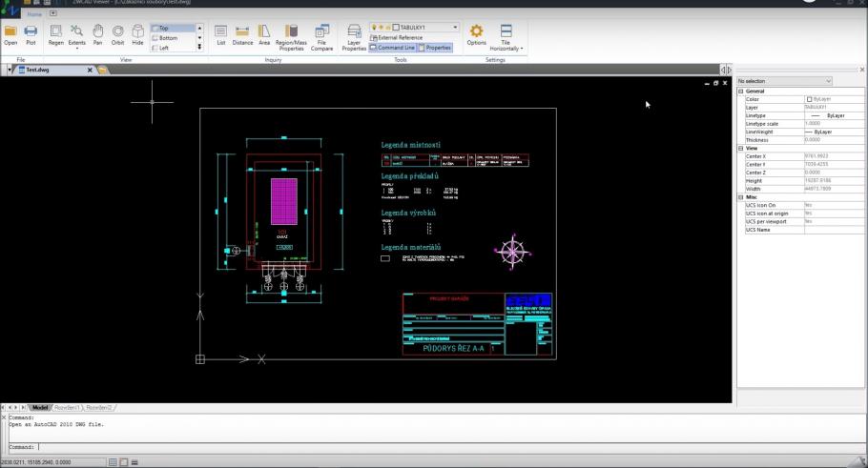868x468 pixels.
Task: Regenerate the drawing with Regen
Action: [56, 34]
